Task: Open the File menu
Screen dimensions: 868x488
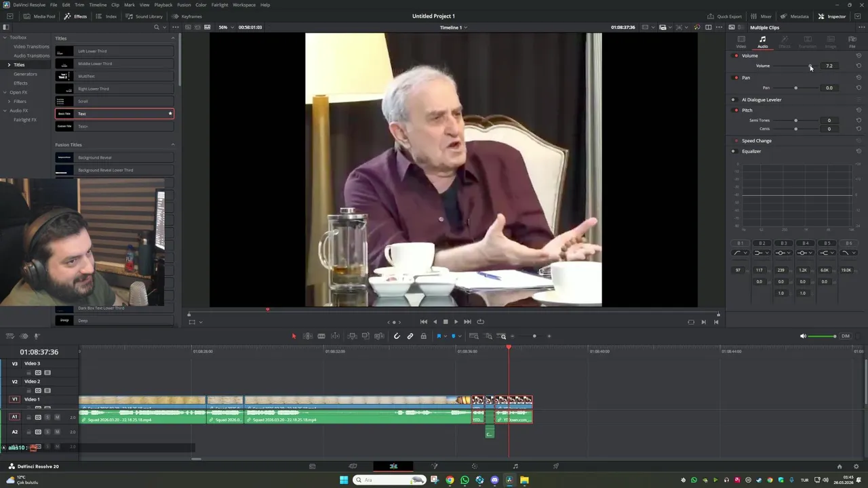Action: point(54,5)
